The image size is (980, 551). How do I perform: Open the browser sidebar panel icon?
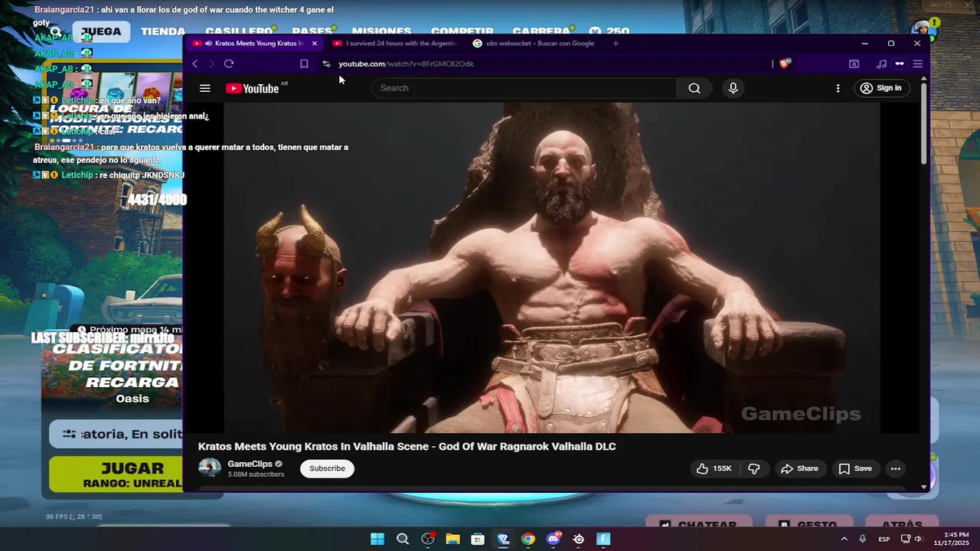[854, 64]
